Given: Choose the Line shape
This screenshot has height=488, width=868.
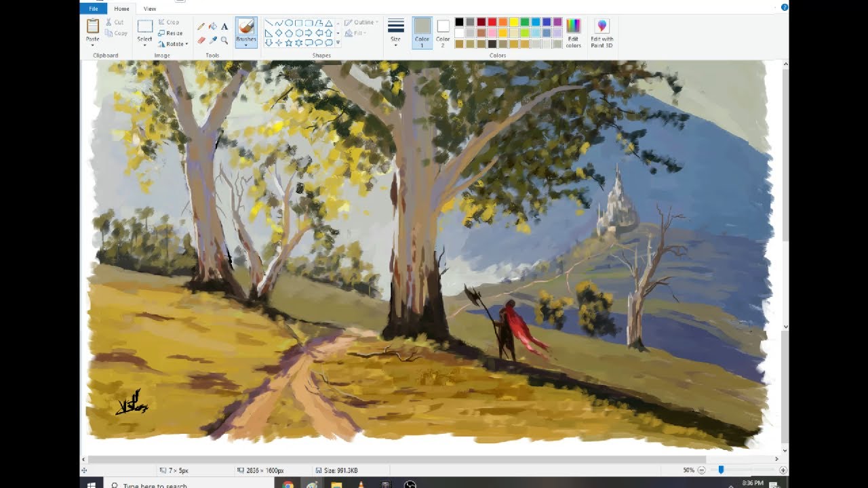Looking at the screenshot, I should [x=269, y=23].
